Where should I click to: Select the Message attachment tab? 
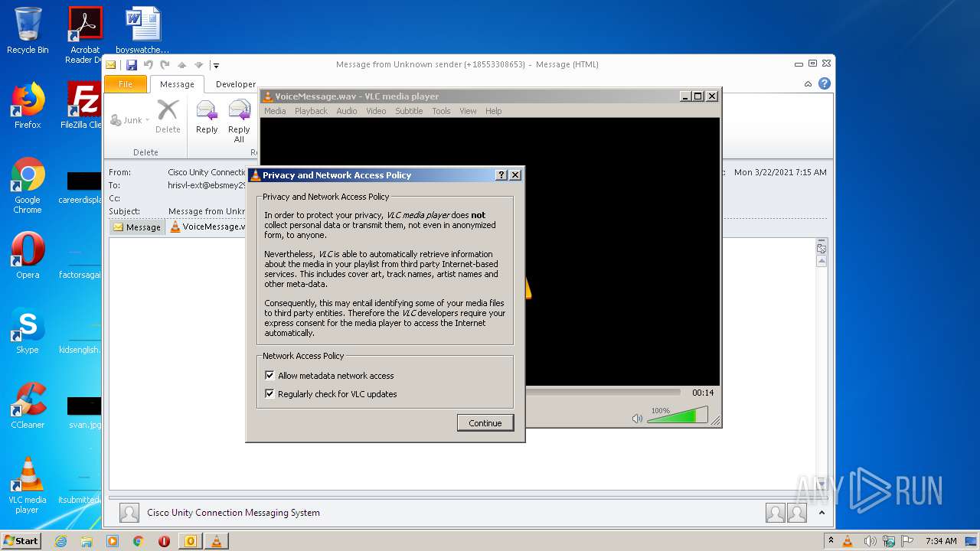point(137,227)
